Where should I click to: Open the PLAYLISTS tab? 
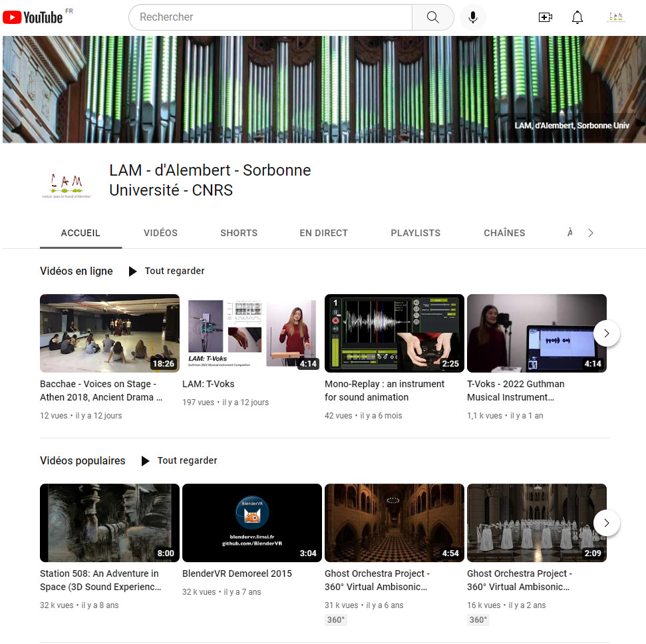coord(415,233)
